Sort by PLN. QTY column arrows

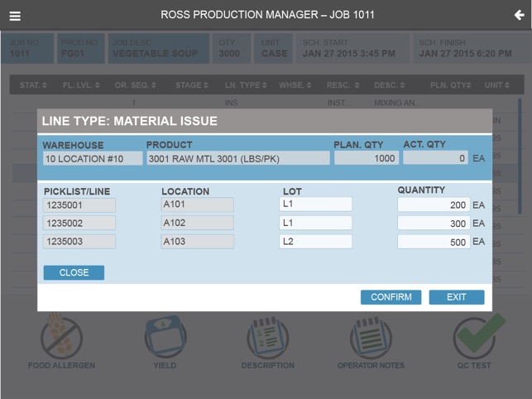pos(468,85)
